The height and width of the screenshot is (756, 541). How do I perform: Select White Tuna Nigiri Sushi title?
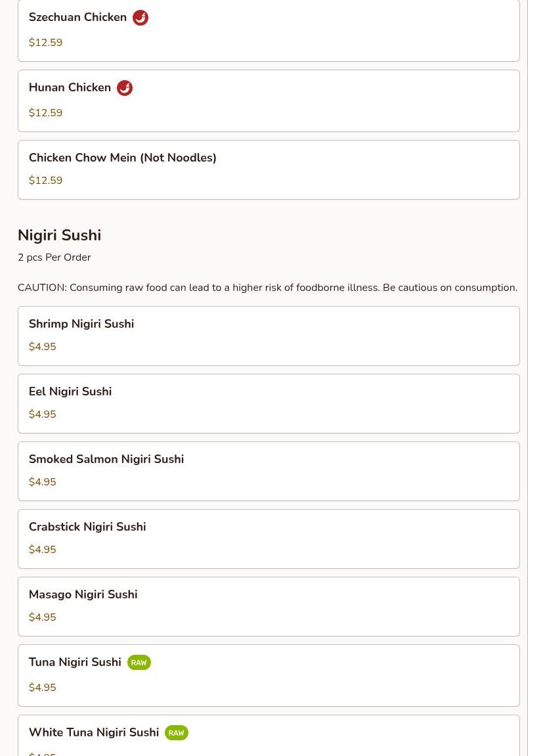coord(94,732)
